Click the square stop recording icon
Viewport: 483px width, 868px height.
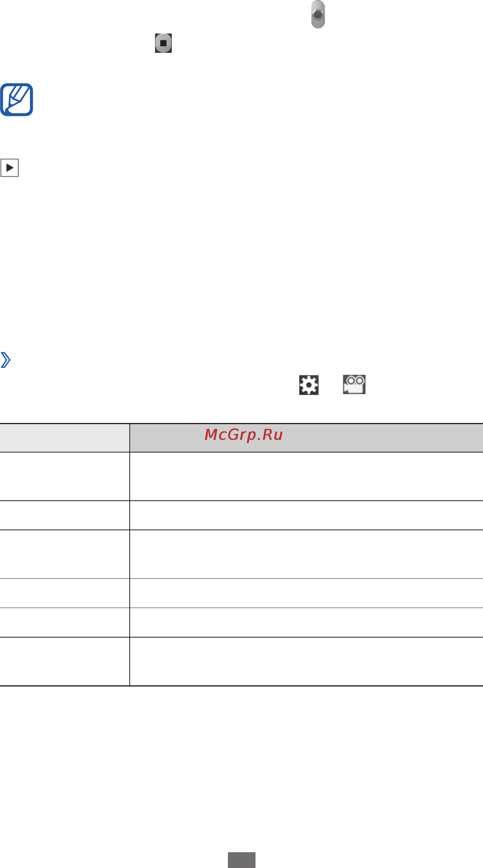click(x=163, y=43)
